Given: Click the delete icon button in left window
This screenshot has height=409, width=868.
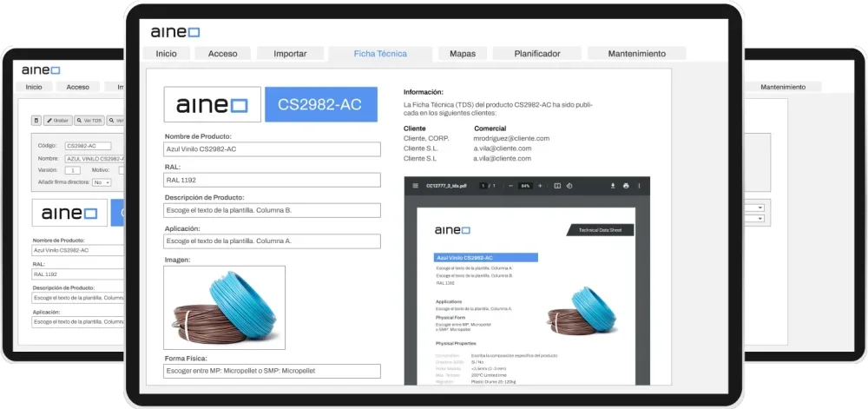Looking at the screenshot, I should [x=36, y=120].
